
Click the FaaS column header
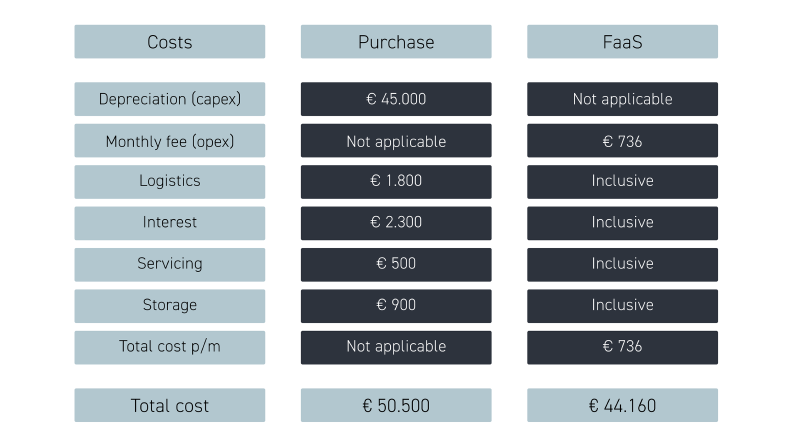click(622, 42)
